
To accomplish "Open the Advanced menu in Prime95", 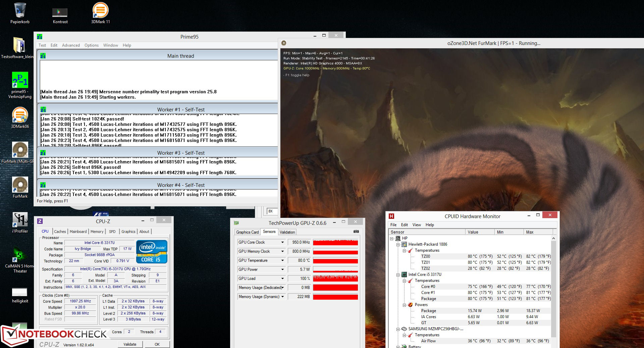I will click(71, 45).
